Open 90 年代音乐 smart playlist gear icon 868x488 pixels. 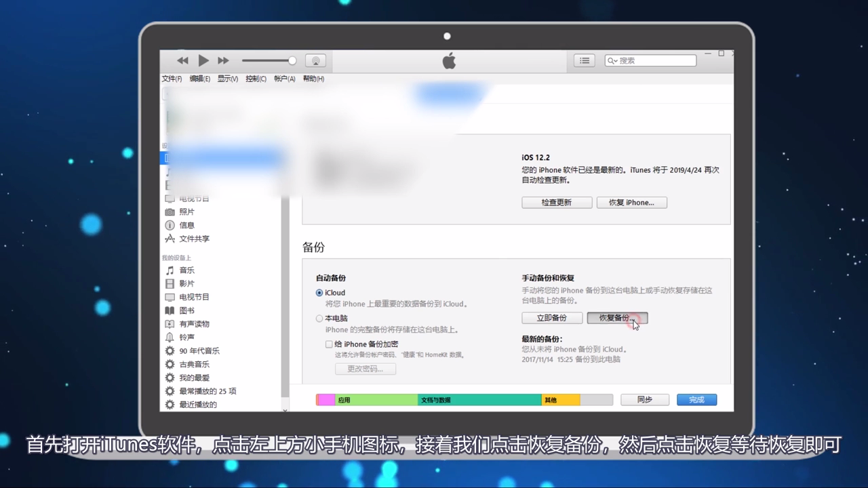coord(170,350)
